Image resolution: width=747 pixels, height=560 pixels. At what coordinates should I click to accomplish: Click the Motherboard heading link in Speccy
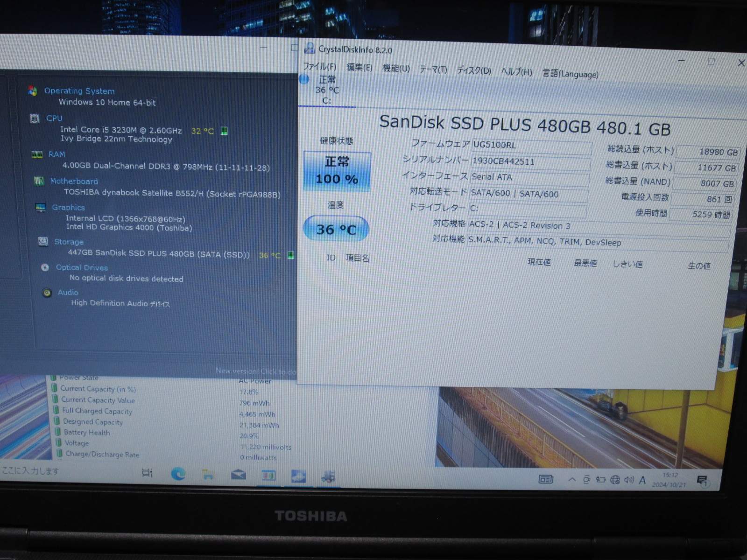point(74,181)
